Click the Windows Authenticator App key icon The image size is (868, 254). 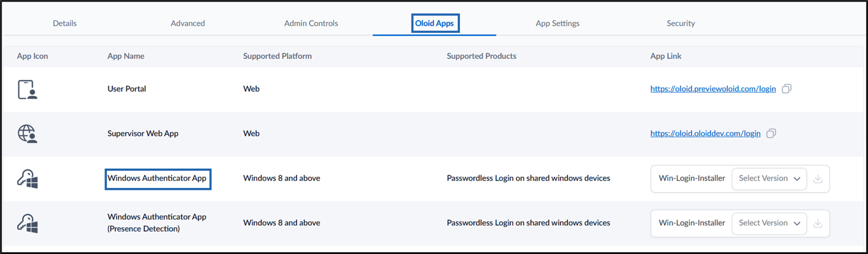27,179
